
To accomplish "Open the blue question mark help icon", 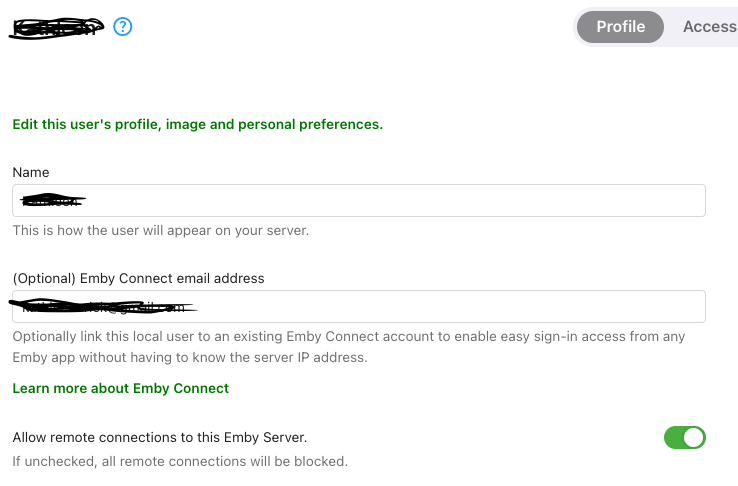I will point(123,26).
